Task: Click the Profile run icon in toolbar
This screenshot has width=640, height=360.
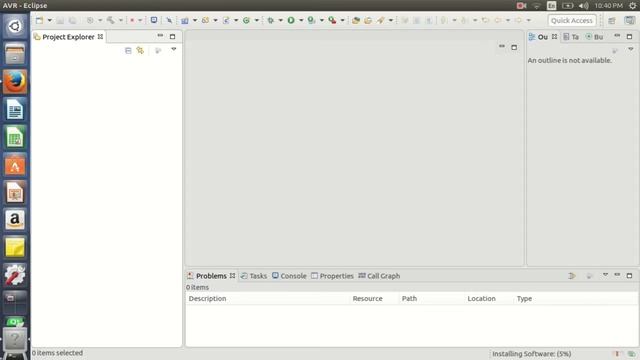Action: tap(311, 20)
